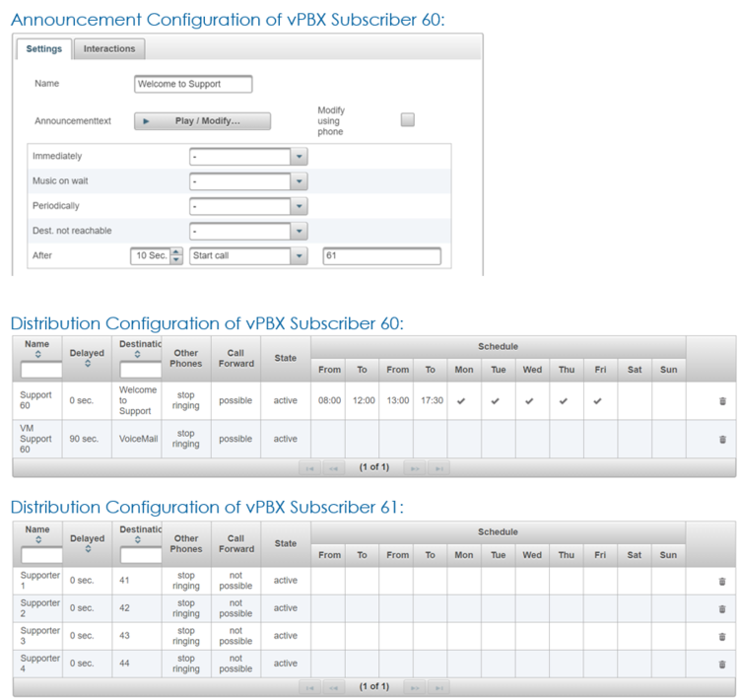Click Destination filter box in Subscriber 60 table
The width and height of the screenshot is (739, 700).
pyautogui.click(x=141, y=370)
